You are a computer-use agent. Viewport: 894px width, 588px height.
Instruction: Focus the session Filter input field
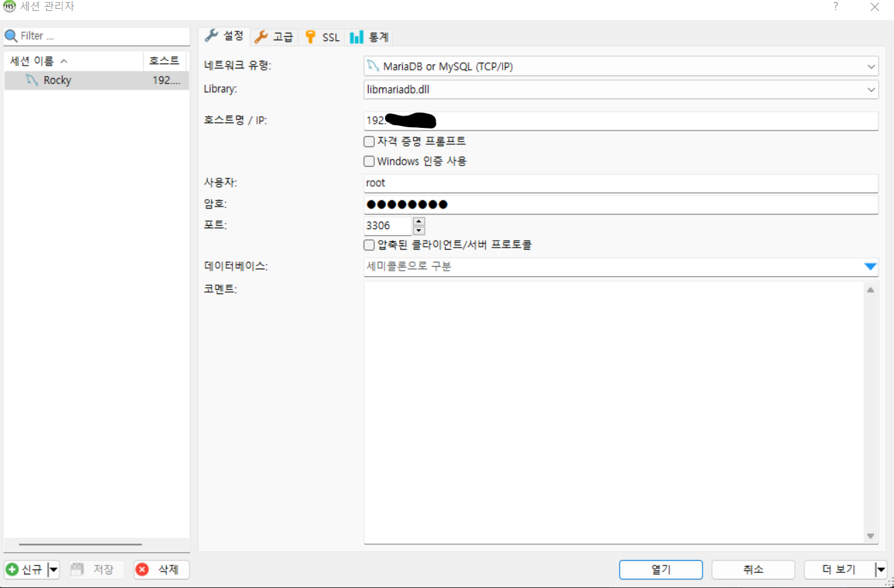coord(96,36)
